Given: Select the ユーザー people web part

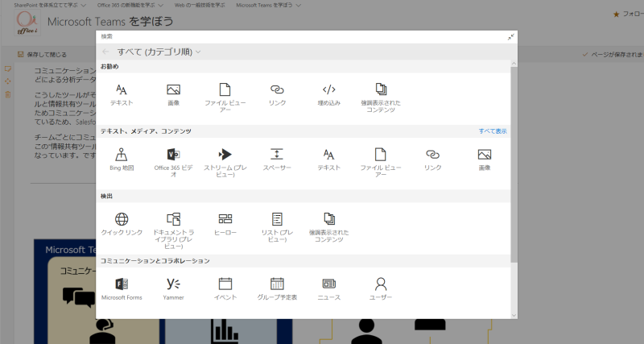Looking at the screenshot, I should [381, 289].
